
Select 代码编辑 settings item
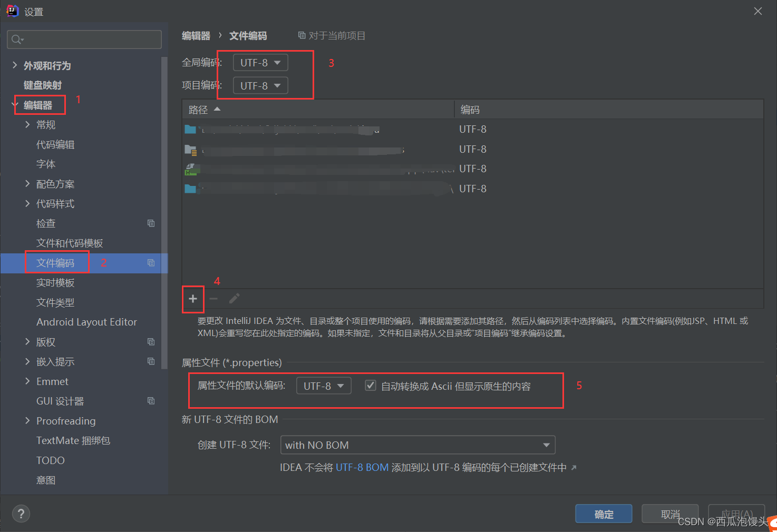click(x=55, y=144)
